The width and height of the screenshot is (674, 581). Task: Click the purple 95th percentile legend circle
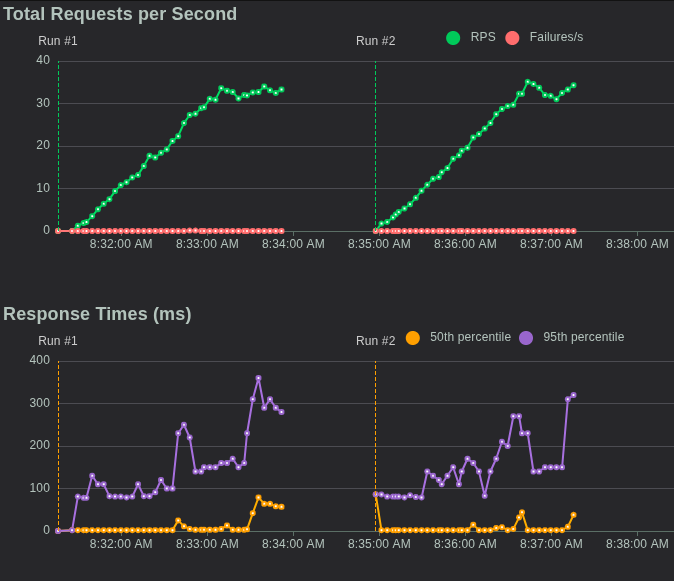526,338
